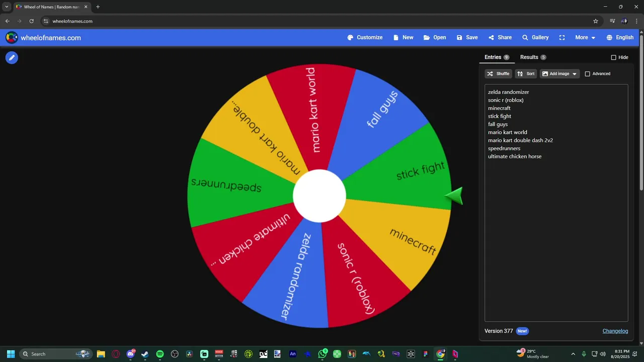The image size is (644, 362).
Task: Shuffle the wheel entries
Action: [498, 74]
